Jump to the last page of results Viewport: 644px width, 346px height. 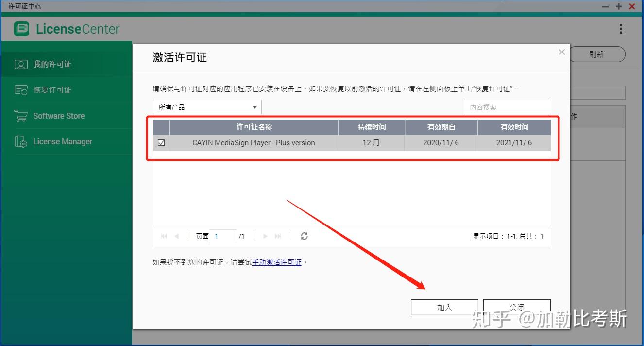tap(278, 236)
